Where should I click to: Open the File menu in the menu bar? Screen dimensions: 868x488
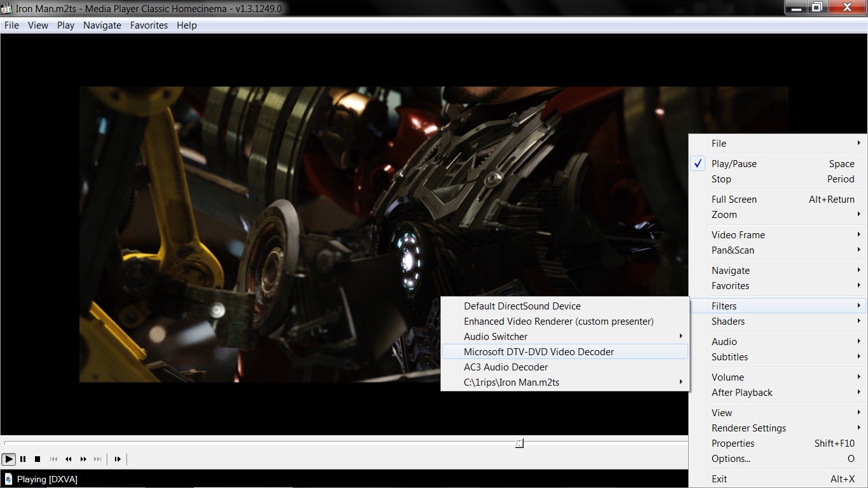tap(11, 25)
